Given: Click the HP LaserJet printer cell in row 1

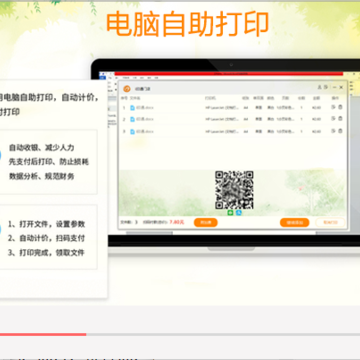Looking at the screenshot, I should (222, 108).
